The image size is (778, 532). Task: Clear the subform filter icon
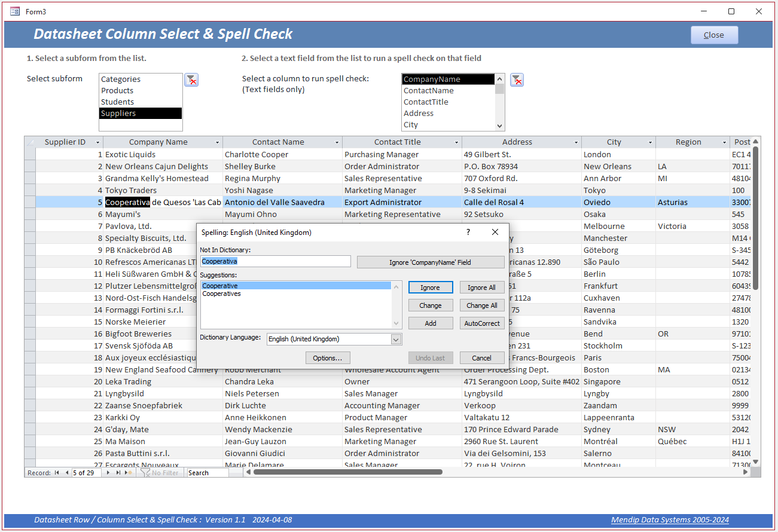pos(191,80)
